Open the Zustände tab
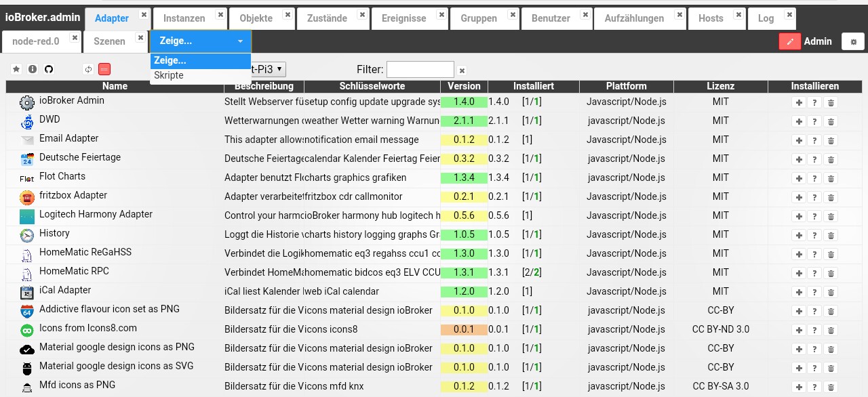Image resolution: width=868 pixels, height=397 pixels. pyautogui.click(x=327, y=18)
